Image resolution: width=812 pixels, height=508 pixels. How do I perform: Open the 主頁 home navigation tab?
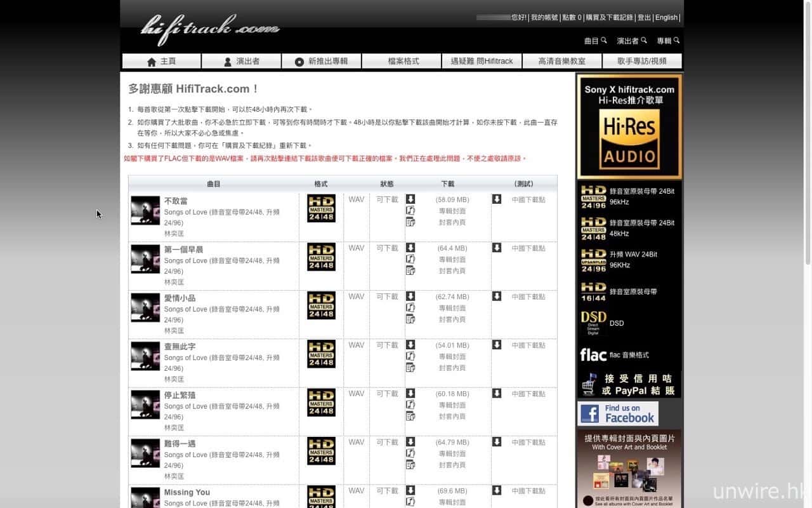161,61
